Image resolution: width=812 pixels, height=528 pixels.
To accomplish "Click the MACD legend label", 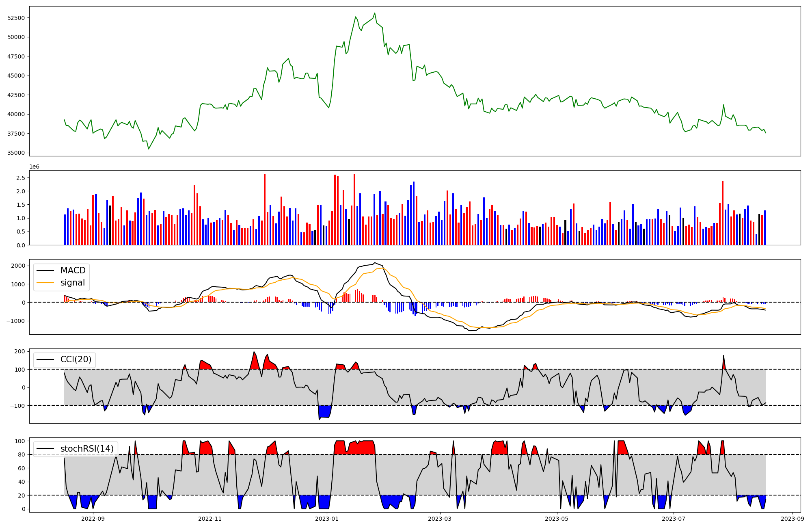I will (x=73, y=270).
